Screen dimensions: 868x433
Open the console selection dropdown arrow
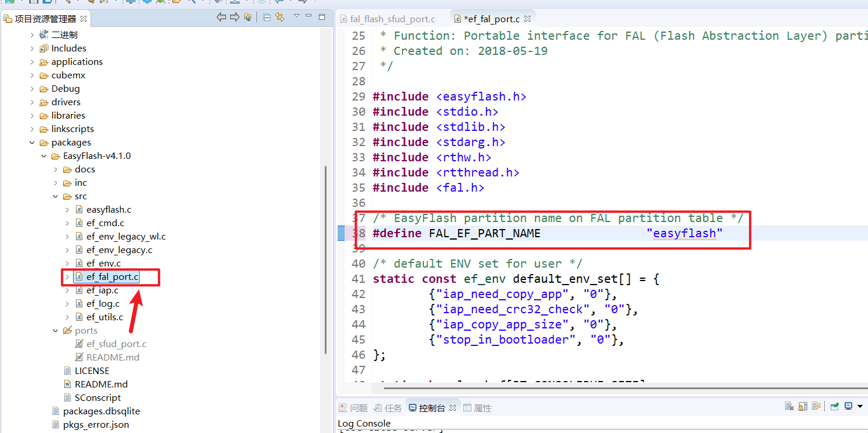click(860, 407)
